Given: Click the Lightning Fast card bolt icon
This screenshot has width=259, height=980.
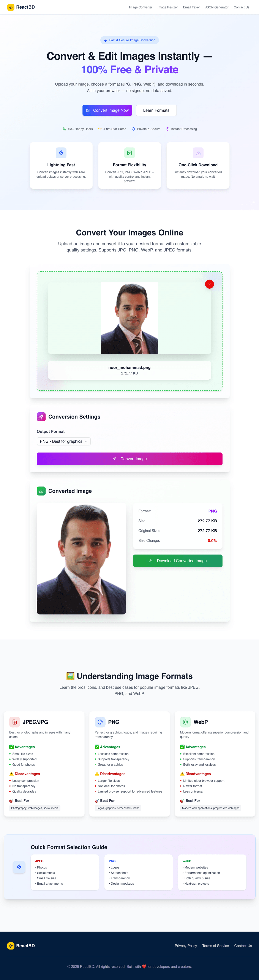Looking at the screenshot, I should click(61, 153).
